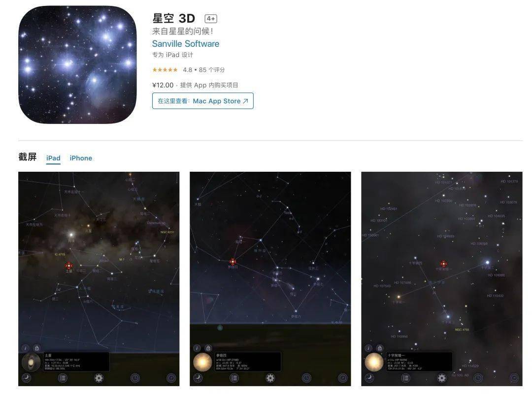
Task: Open the third Crux constellation screenshot
Action: click(x=442, y=278)
